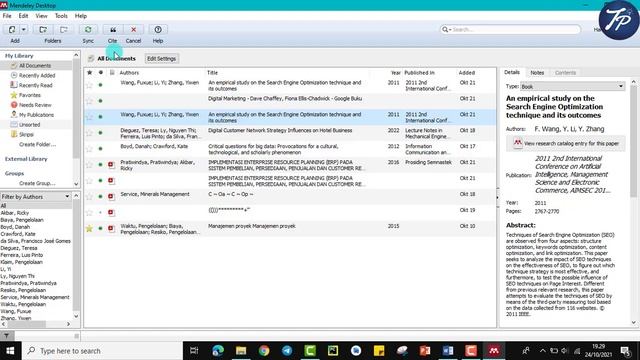Screen dimensions: 640x360
Task: Switch to the Contents tab
Action: click(565, 73)
